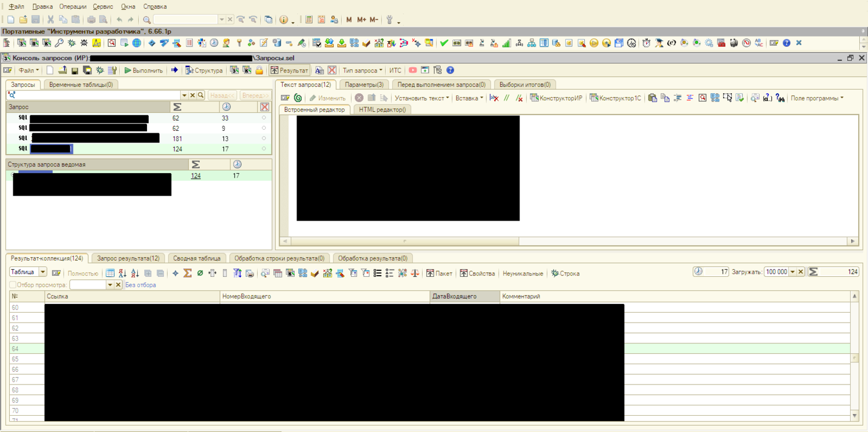Viewport: 868px width, 432px height.
Task: Toggle the Структура panel button
Action: 204,71
